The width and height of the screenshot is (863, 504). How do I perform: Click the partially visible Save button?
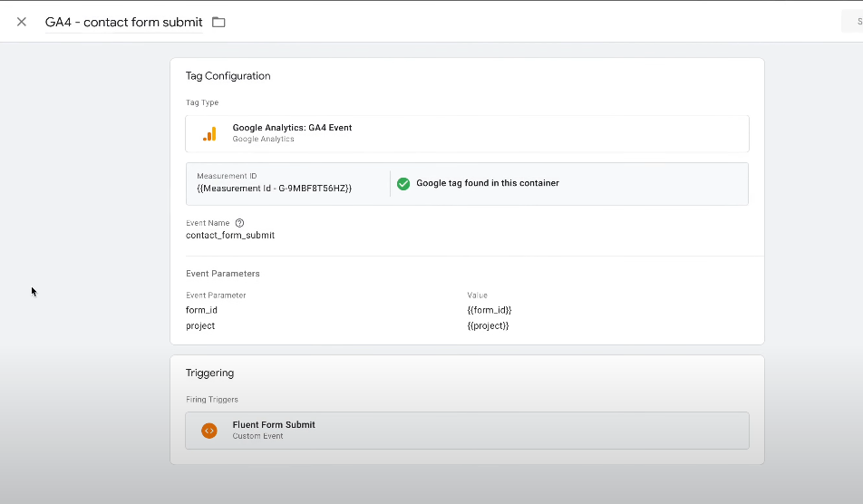pyautogui.click(x=853, y=22)
